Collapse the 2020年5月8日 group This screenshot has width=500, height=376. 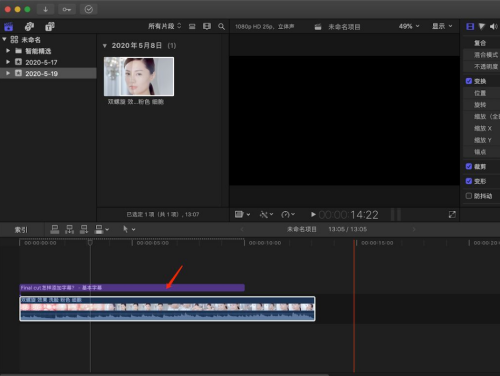105,46
